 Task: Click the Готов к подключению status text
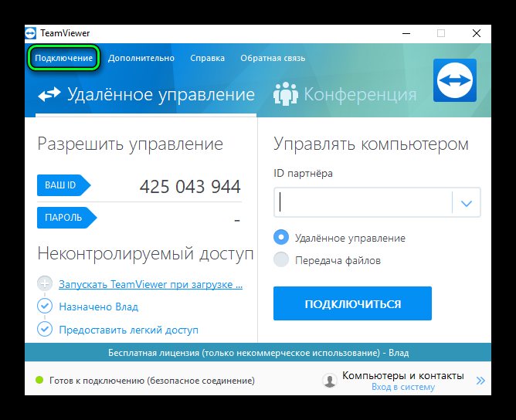(152, 381)
